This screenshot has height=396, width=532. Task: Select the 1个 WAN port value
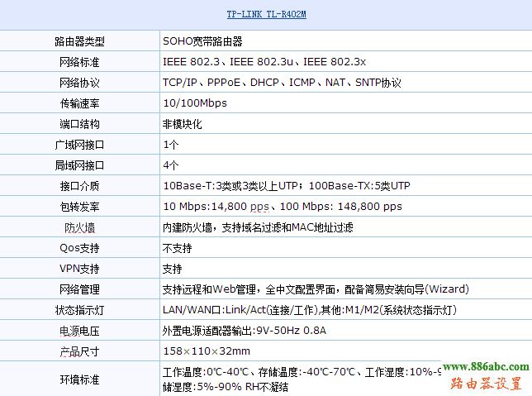[171, 145]
